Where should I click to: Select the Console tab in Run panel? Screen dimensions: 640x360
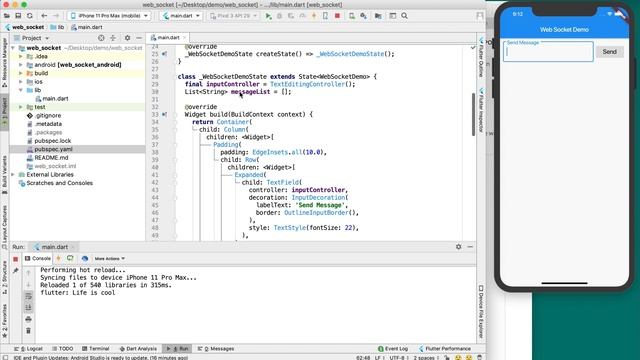[38, 258]
